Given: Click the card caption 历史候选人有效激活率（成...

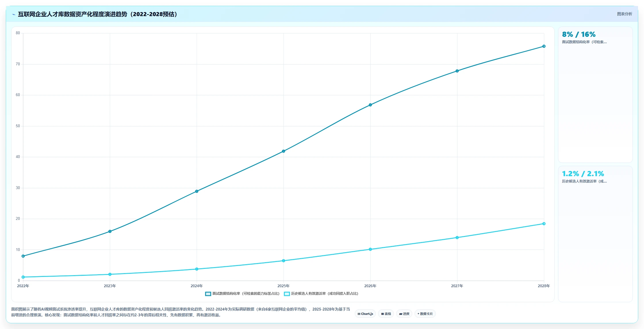Looking at the screenshot, I should pos(584,181).
